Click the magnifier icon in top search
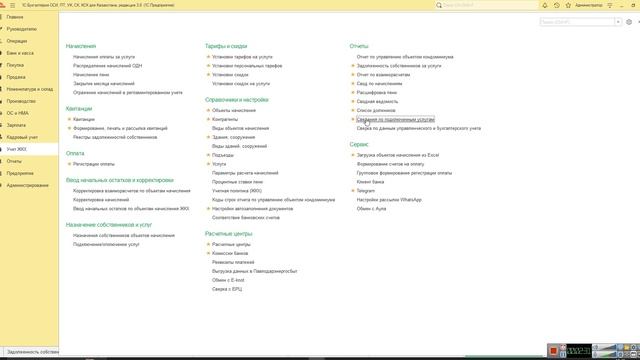Screen dimensions: 640x360 point(439,5)
